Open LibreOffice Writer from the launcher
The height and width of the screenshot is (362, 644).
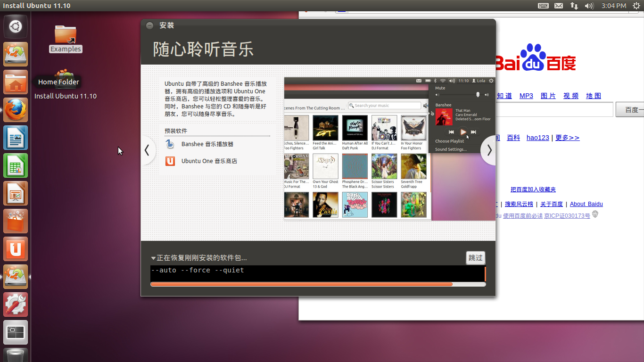pos(16,138)
